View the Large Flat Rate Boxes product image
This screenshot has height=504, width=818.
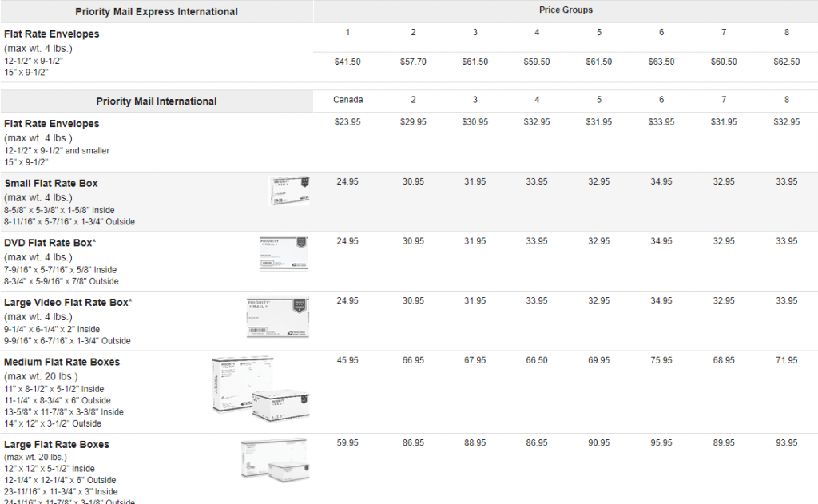point(274,462)
